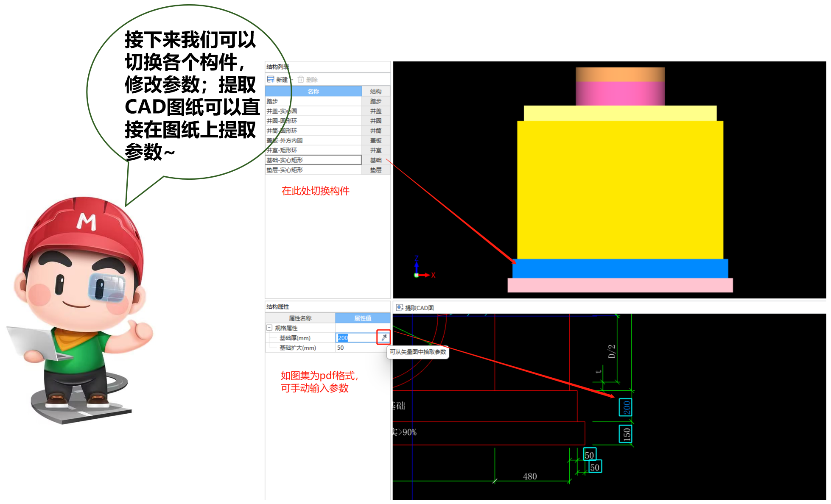Click the D/2 dimension label

612,351
